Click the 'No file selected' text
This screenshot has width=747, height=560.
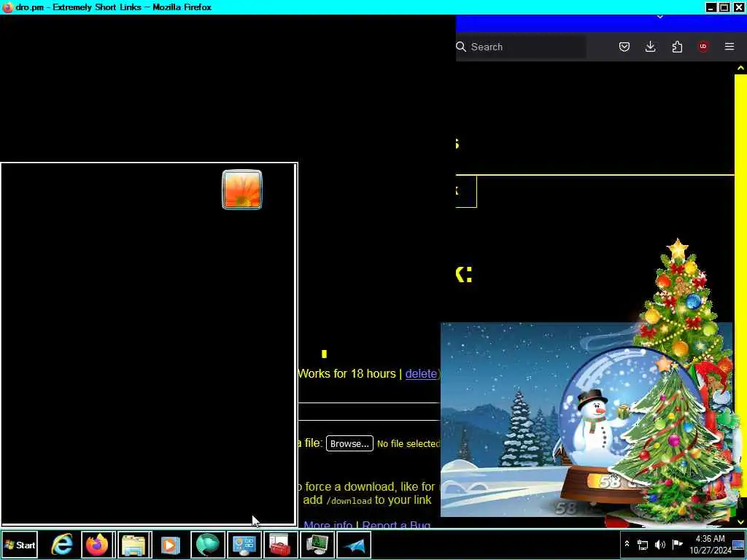[x=409, y=444]
